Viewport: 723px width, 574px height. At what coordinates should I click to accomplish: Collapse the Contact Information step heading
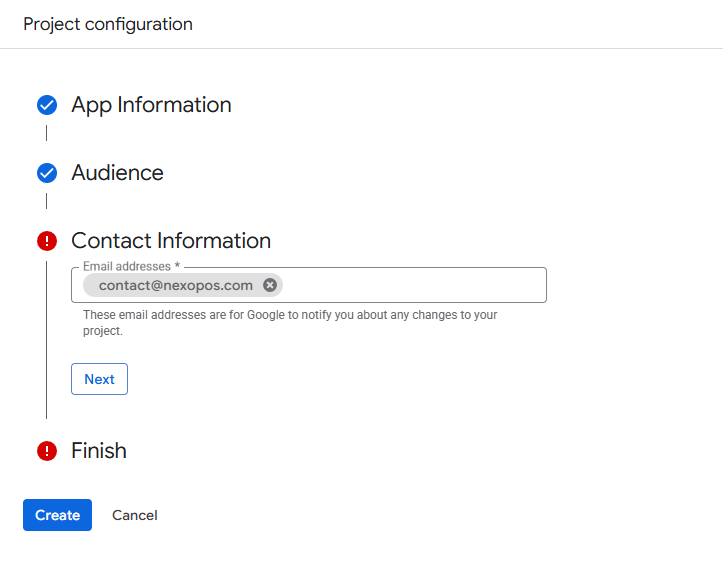(x=171, y=241)
